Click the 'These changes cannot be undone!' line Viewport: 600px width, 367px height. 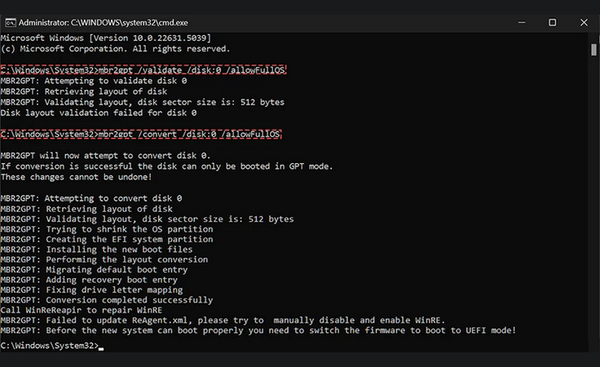click(77, 177)
